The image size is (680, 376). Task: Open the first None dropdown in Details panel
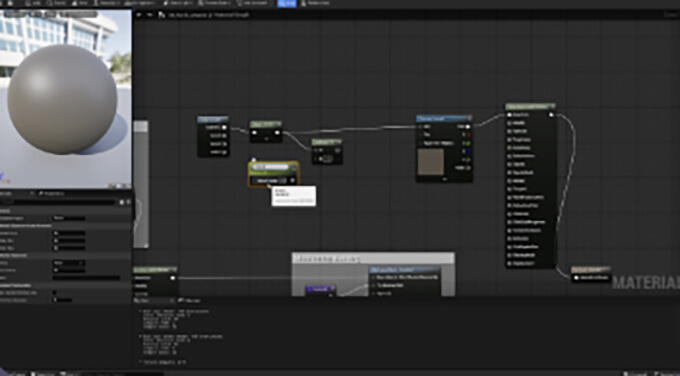[69, 218]
